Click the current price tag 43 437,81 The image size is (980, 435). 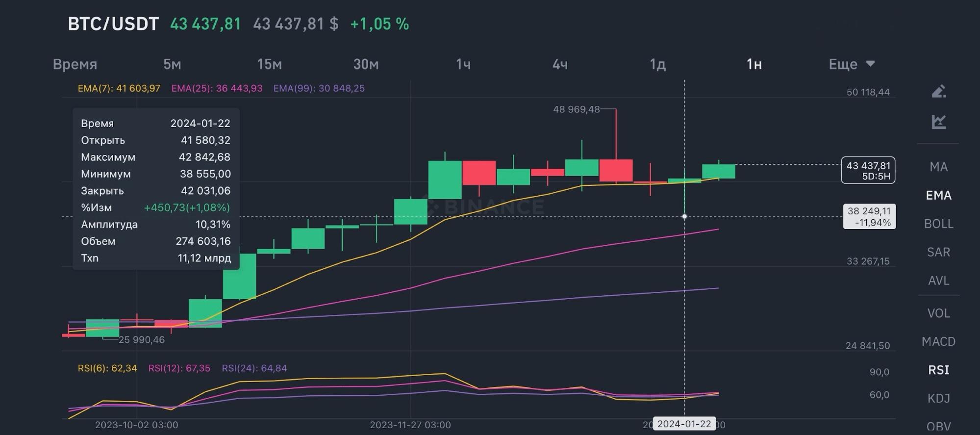(868, 170)
